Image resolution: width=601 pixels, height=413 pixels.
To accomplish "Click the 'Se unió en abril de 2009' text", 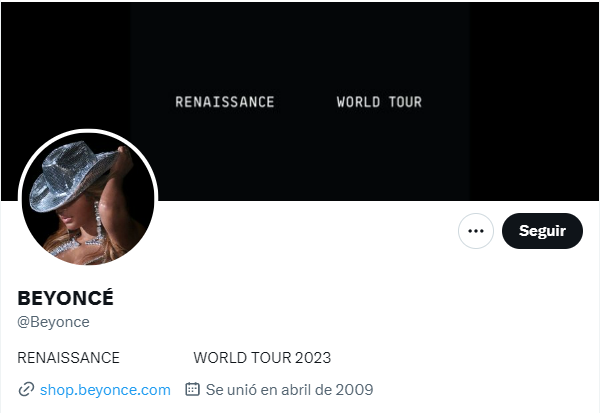I will (x=289, y=389).
